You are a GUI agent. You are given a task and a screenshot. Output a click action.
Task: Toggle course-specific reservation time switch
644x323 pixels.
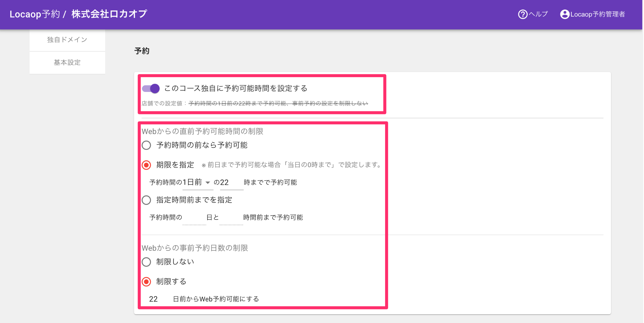151,88
